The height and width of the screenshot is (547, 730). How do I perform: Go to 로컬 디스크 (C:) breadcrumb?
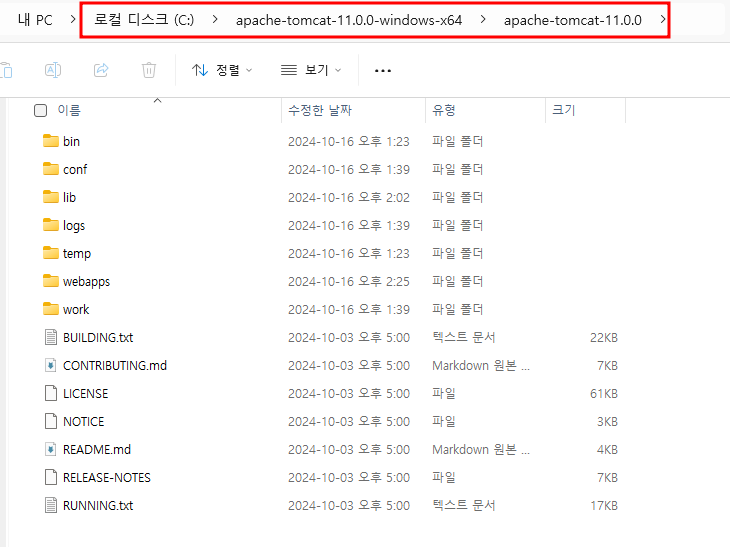coord(144,20)
